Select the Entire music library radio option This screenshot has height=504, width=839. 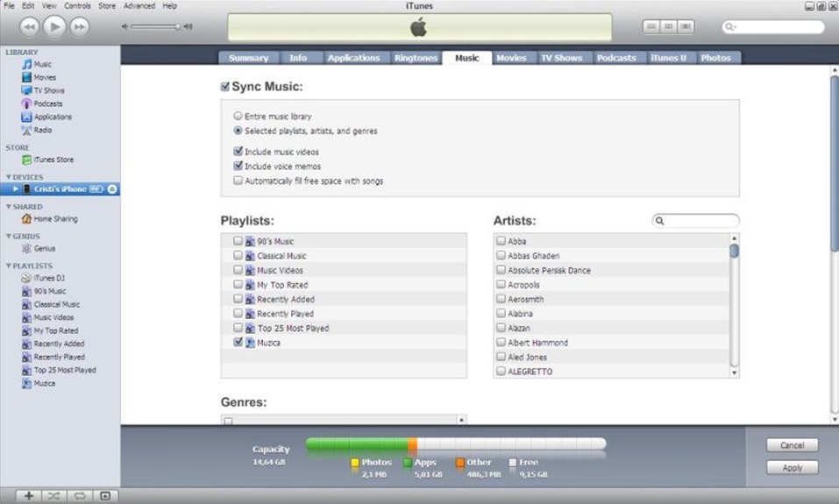[x=238, y=116]
